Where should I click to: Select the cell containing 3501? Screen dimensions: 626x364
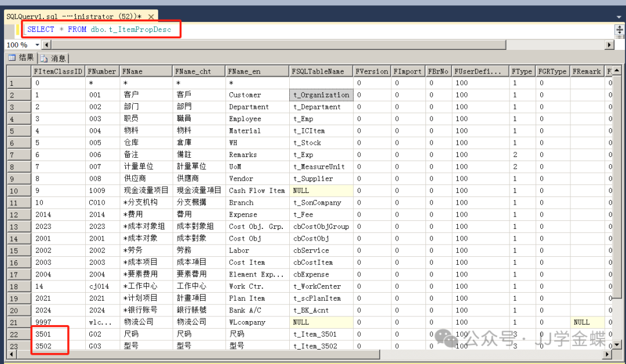pyautogui.click(x=58, y=334)
